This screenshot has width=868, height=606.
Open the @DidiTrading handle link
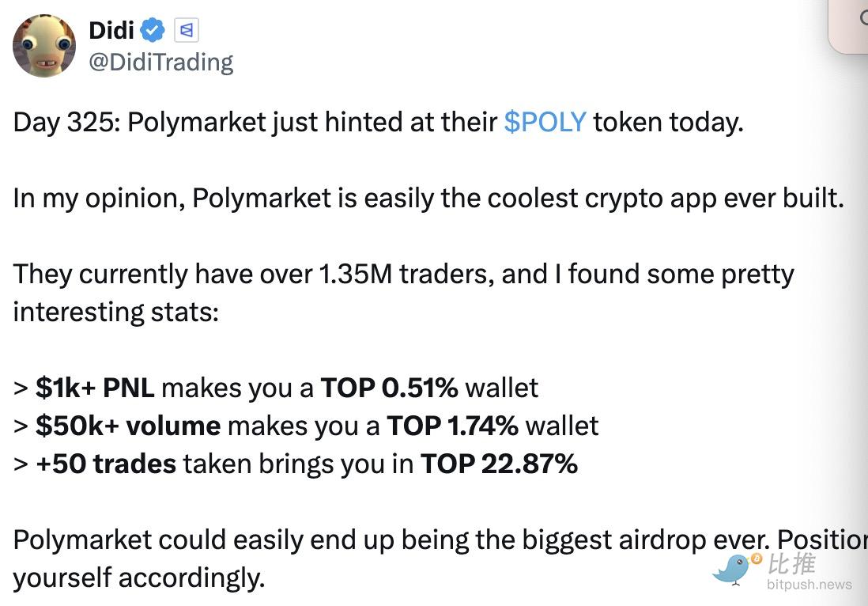(x=160, y=62)
